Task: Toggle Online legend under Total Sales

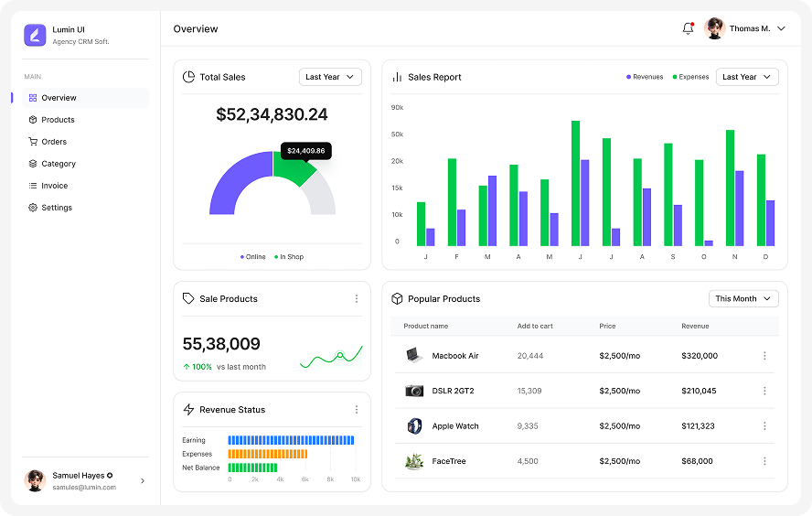Action: [x=253, y=257]
